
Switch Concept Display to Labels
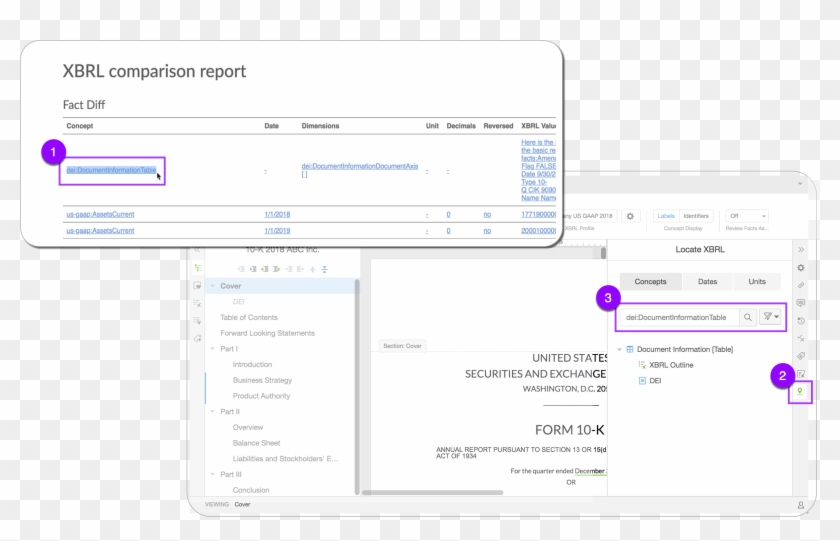click(x=666, y=216)
